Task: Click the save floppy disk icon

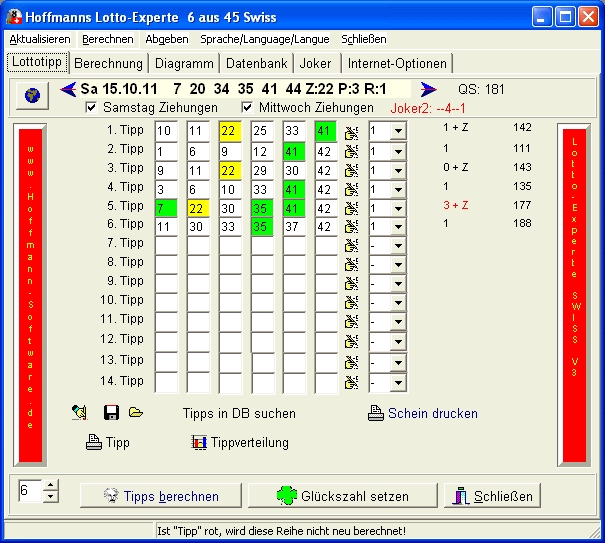Action: (111, 412)
